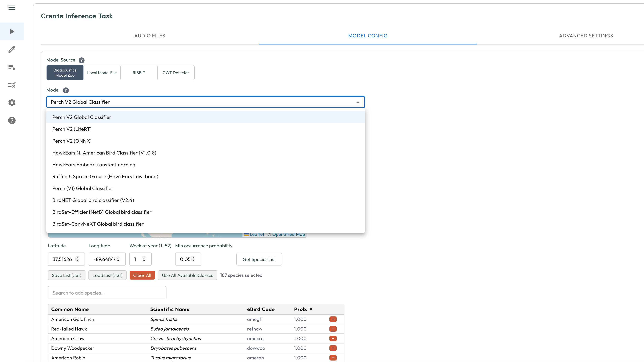Open the Leaflet link on map
Screen dimensions: 644x362
(257, 234)
